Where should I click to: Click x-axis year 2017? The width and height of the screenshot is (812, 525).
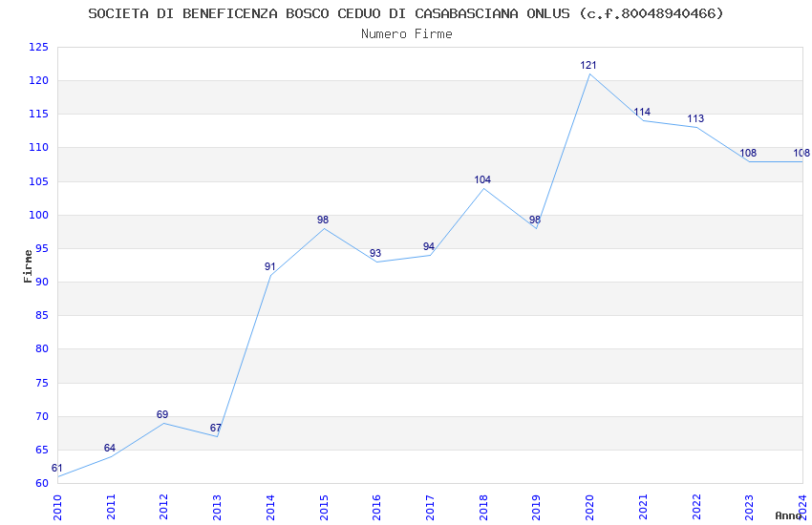tap(430, 508)
